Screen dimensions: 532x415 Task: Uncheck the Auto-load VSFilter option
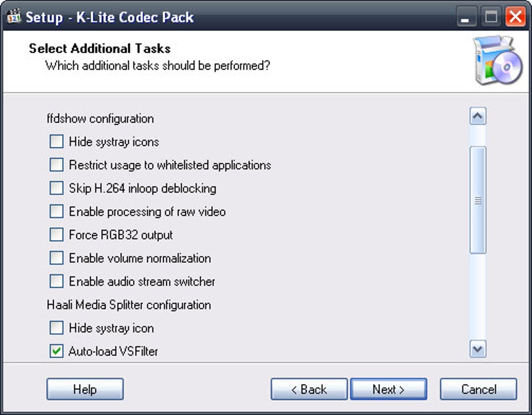coord(56,351)
